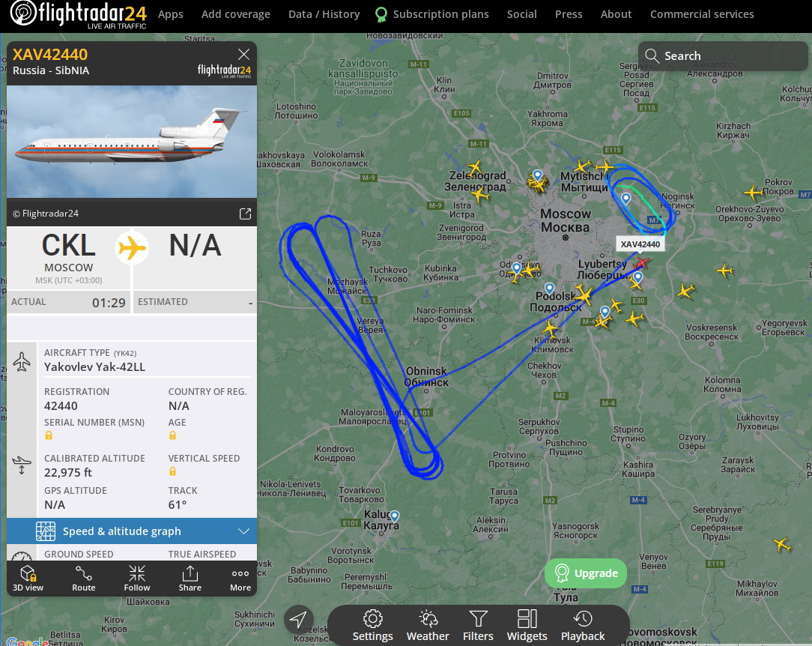
Task: Select the red XAV42440 aircraft on map
Action: (x=642, y=263)
